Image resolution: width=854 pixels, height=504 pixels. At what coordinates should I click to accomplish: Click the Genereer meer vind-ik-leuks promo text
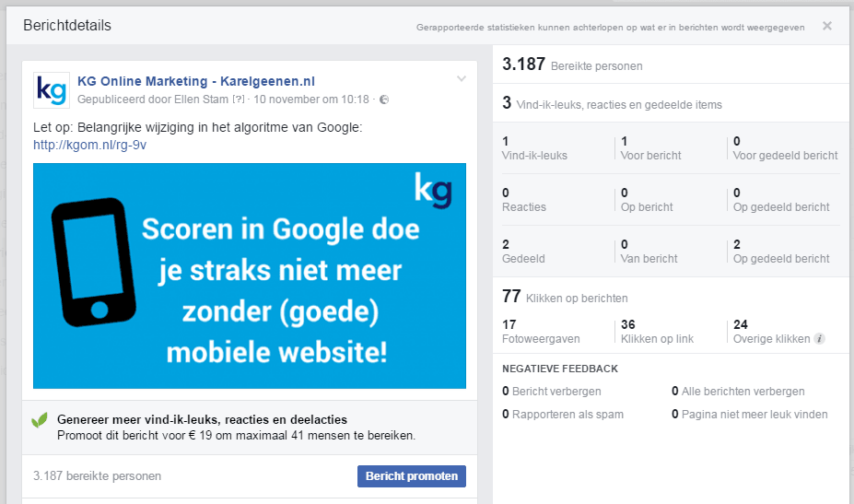pos(202,419)
